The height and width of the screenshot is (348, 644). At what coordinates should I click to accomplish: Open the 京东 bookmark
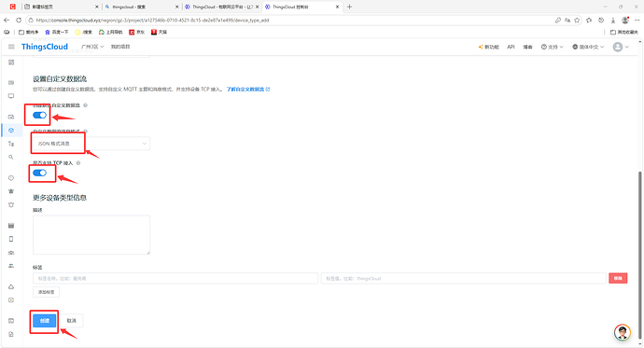[x=137, y=32]
